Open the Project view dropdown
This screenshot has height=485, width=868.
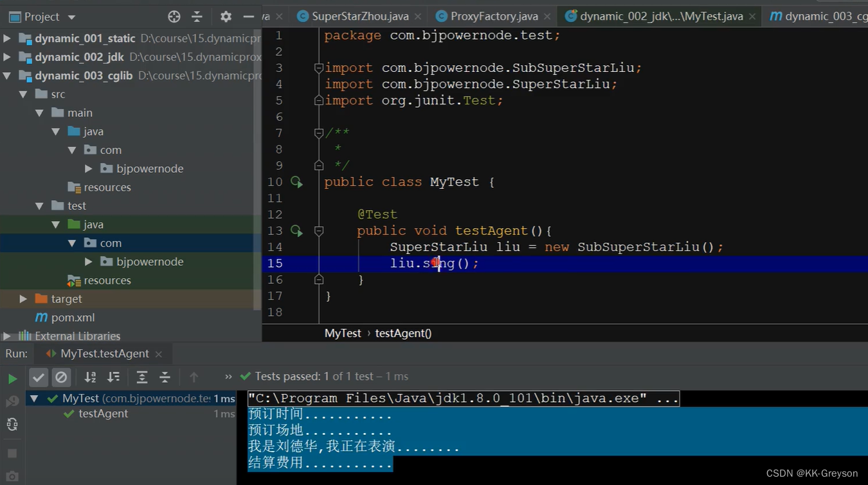click(71, 17)
